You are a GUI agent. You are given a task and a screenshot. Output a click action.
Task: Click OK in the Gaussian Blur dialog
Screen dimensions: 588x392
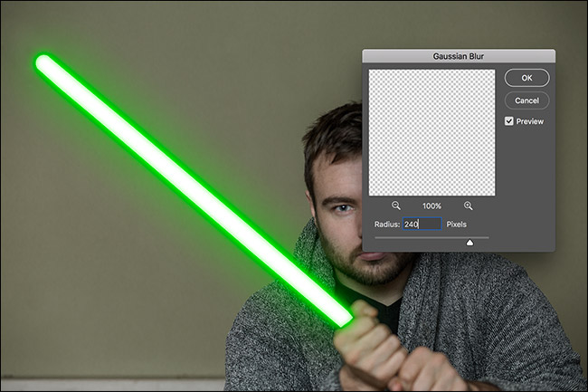tap(526, 78)
